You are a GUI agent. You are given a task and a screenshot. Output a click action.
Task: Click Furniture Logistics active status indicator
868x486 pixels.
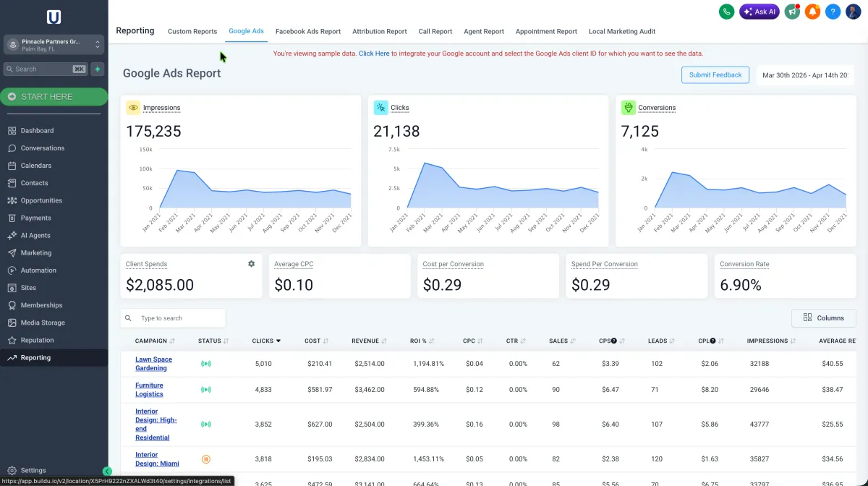tap(206, 390)
